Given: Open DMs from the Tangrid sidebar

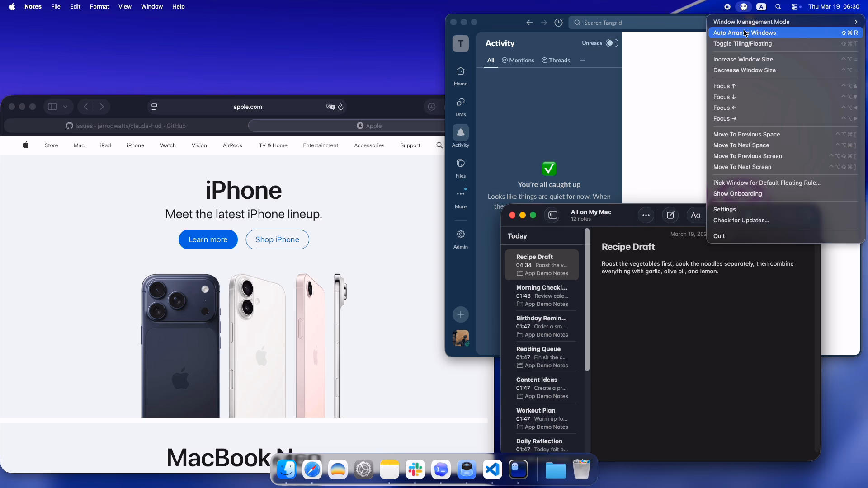Looking at the screenshot, I should [x=460, y=105].
